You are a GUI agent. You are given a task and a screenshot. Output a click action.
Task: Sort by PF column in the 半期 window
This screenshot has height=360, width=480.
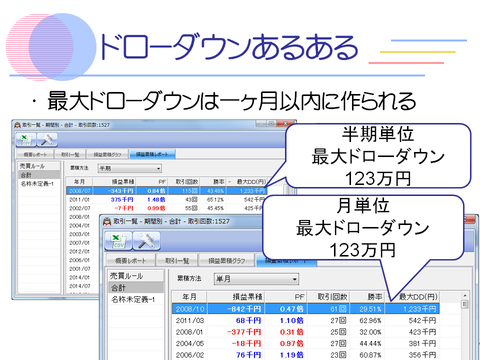pyautogui.click(x=151, y=182)
